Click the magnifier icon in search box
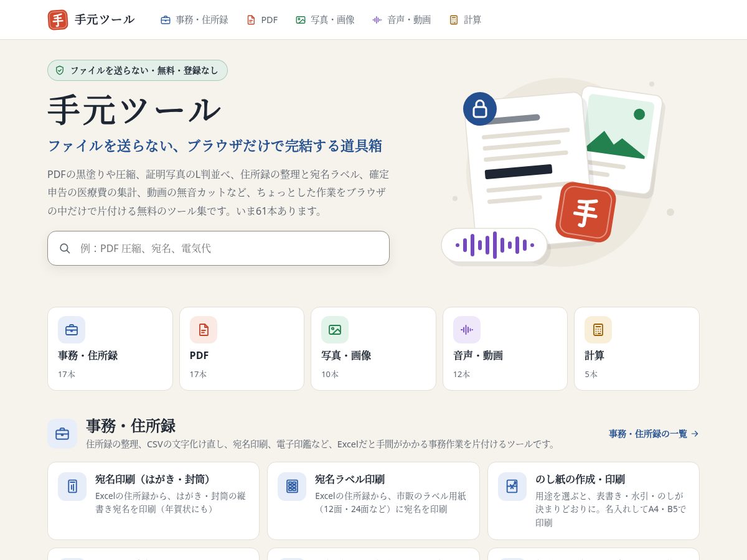 (x=65, y=248)
